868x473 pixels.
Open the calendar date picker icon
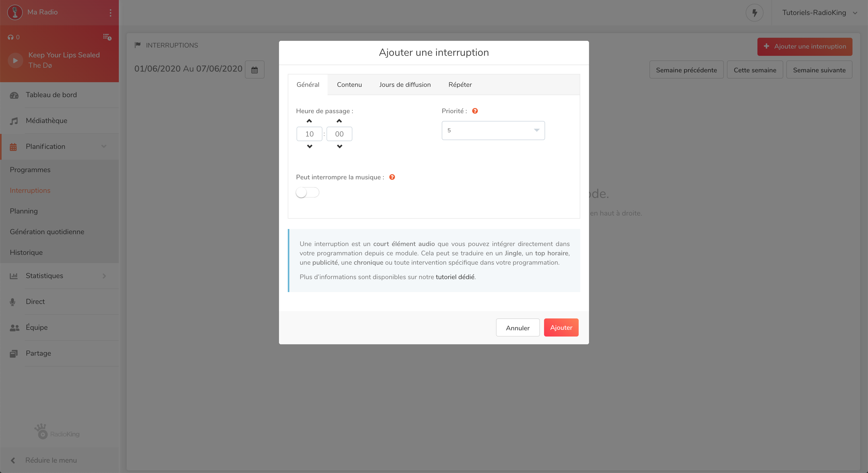click(254, 70)
